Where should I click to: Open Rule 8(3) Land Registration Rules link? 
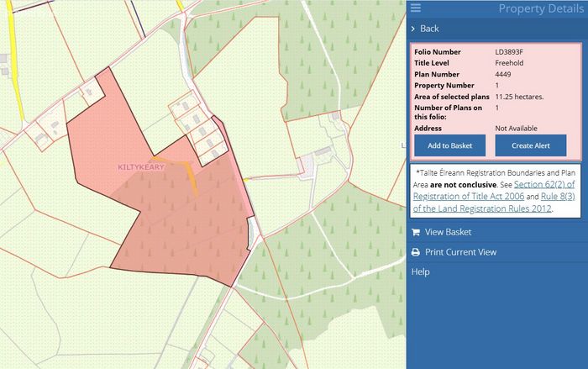tap(494, 203)
